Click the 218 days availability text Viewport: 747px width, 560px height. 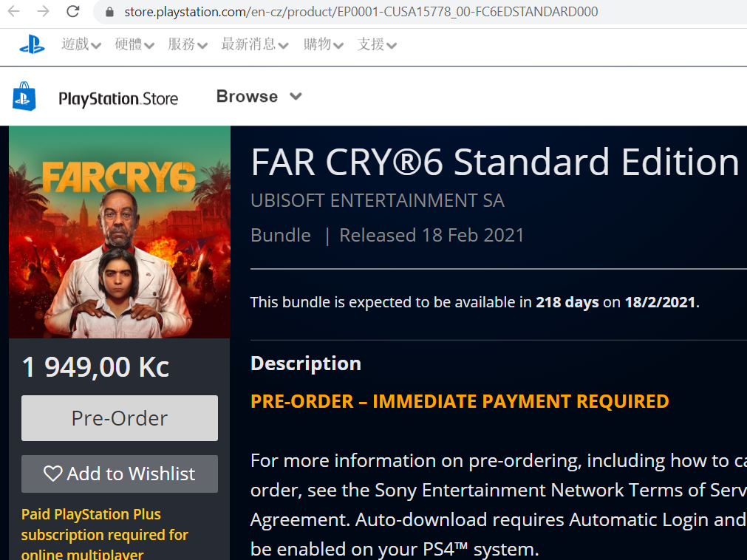click(x=567, y=302)
